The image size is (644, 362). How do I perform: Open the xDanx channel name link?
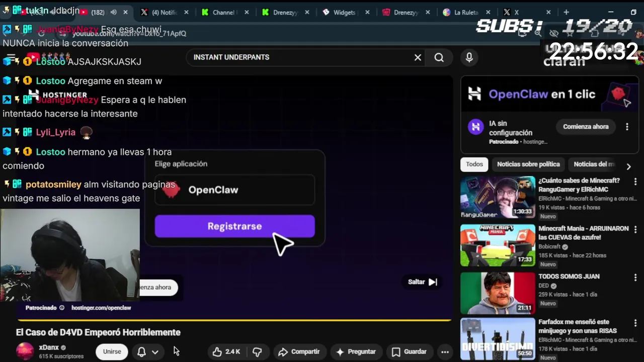[x=49, y=347]
